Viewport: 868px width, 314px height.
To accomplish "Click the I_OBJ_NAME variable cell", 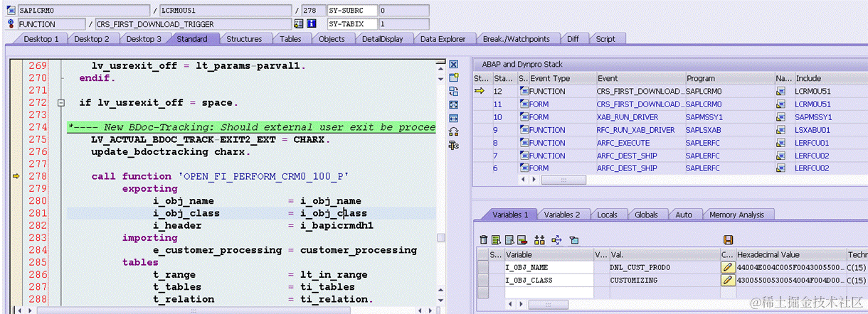I will [548, 267].
